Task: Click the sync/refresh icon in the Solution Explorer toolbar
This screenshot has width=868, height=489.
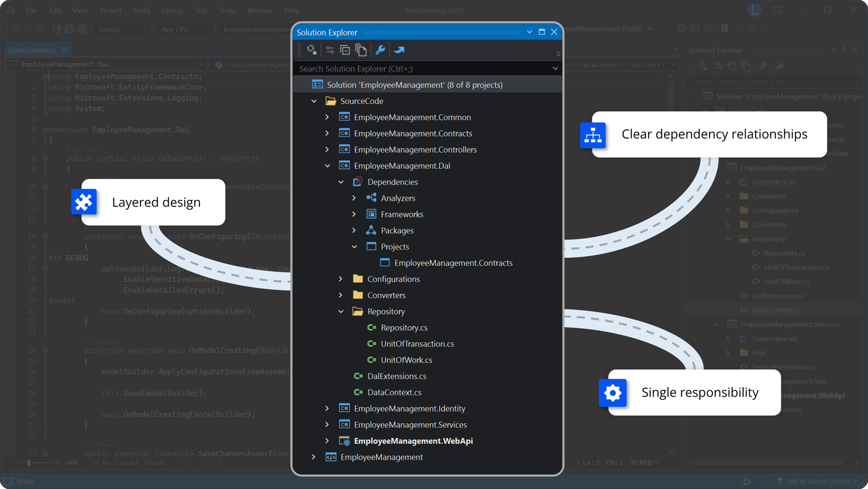Action: pyautogui.click(x=311, y=50)
